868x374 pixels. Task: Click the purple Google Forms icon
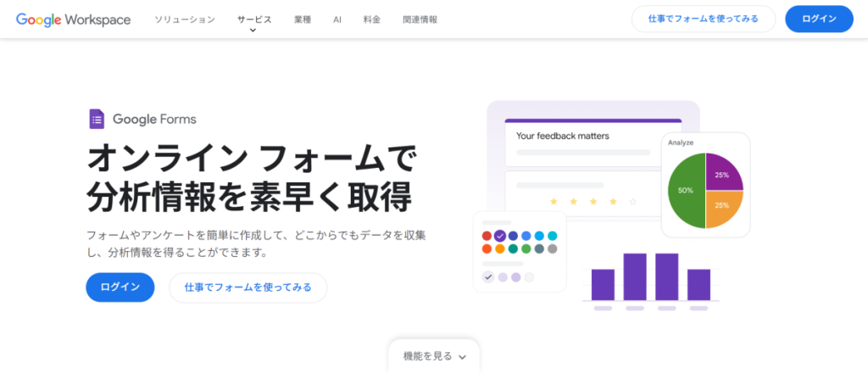97,119
